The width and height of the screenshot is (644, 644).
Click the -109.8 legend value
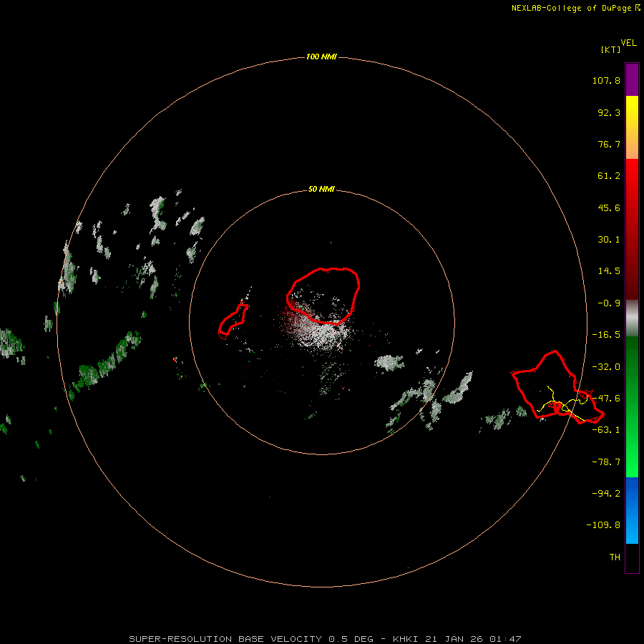pos(603,525)
